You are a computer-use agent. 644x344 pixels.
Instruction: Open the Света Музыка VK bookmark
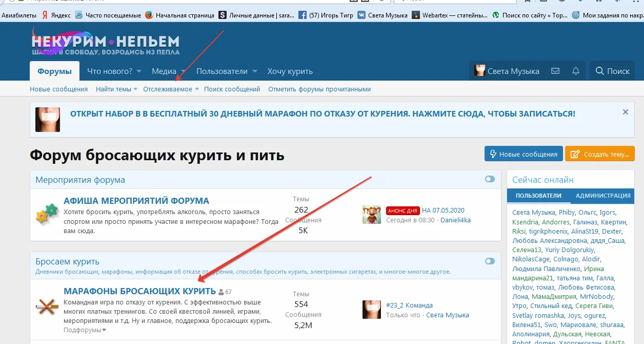click(383, 15)
